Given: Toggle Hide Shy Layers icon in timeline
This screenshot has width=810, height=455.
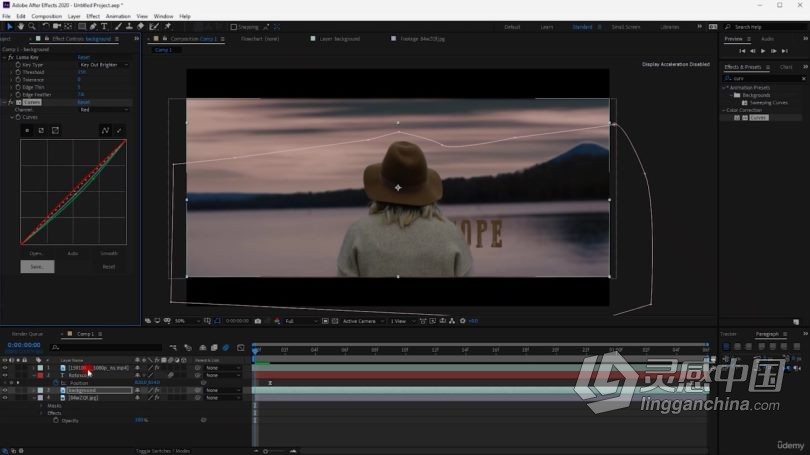Looking at the screenshot, I should 202,348.
